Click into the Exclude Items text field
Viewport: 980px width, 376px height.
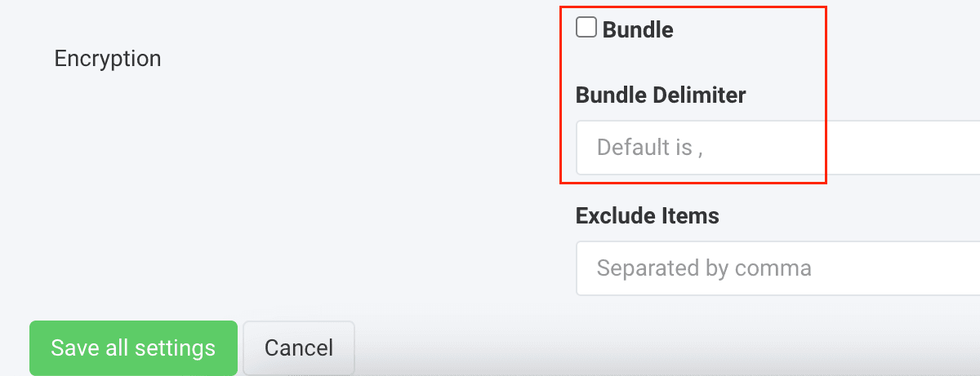[776, 268]
